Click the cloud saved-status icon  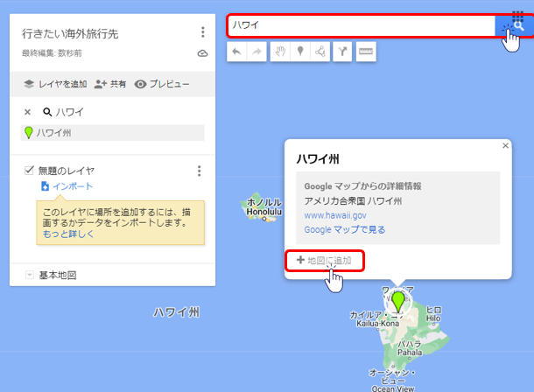[x=202, y=53]
